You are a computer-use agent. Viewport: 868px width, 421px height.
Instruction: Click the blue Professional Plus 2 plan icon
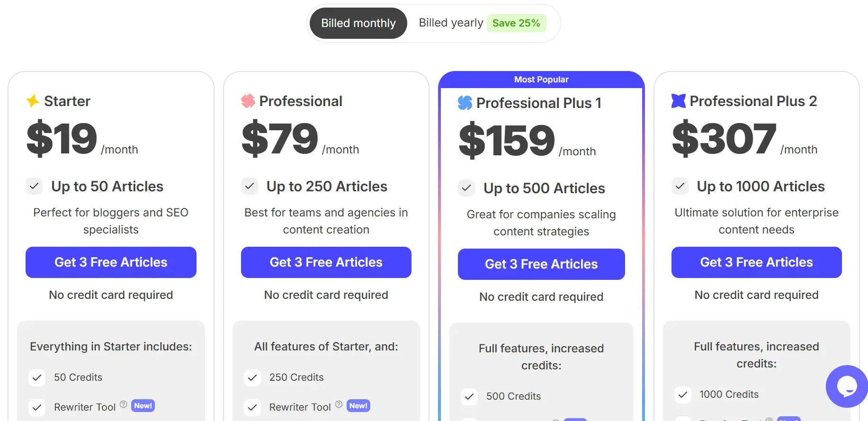point(679,101)
